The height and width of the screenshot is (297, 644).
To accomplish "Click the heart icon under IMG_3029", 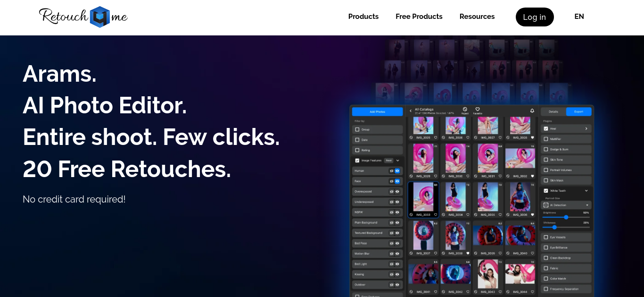I will point(436,176).
